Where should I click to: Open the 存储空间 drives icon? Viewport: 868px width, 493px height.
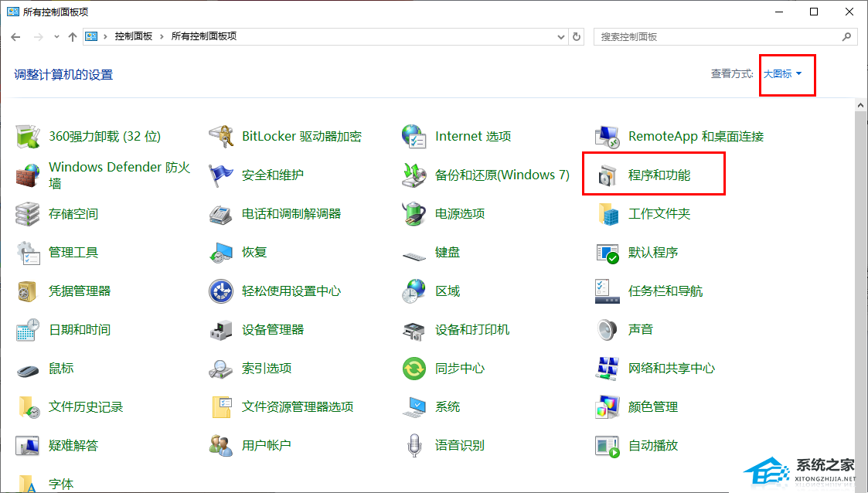[x=27, y=213]
